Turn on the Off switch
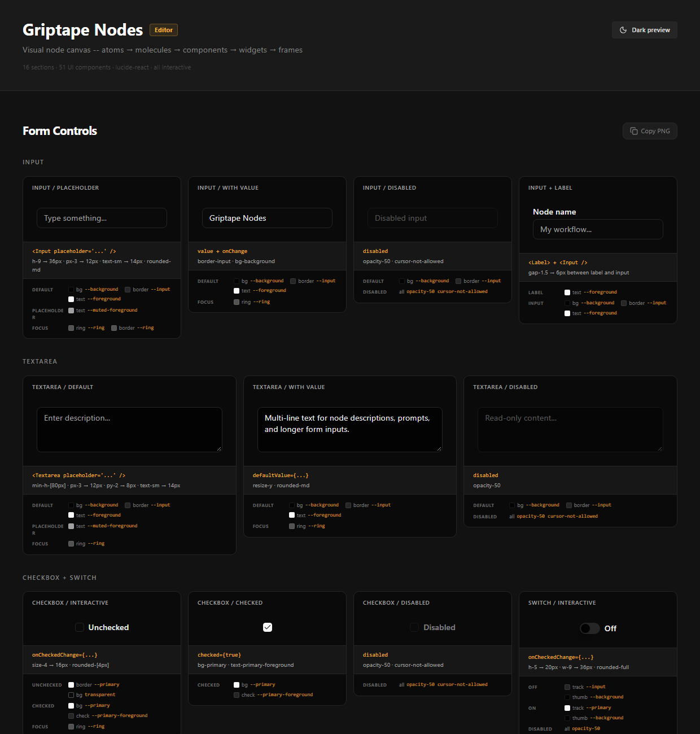The image size is (700, 734). pyautogui.click(x=590, y=628)
